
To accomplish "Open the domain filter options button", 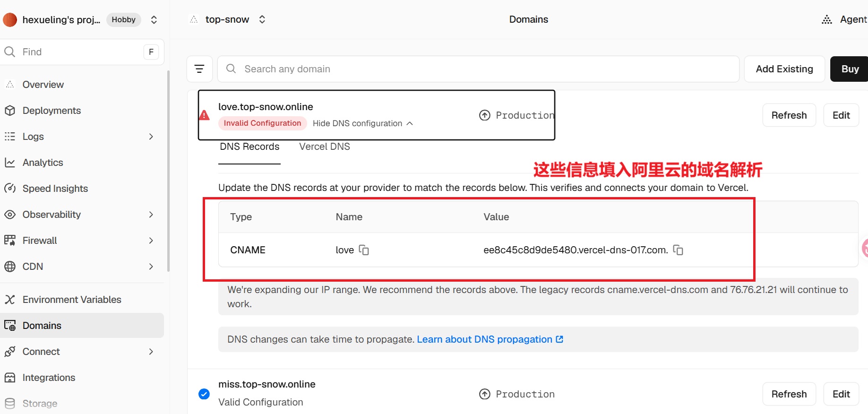I will 199,69.
